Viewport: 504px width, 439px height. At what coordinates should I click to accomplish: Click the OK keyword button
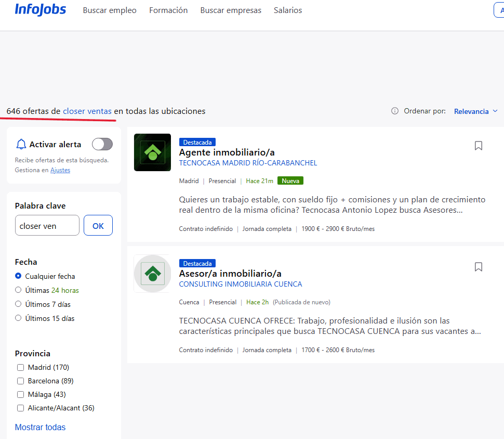coord(98,225)
